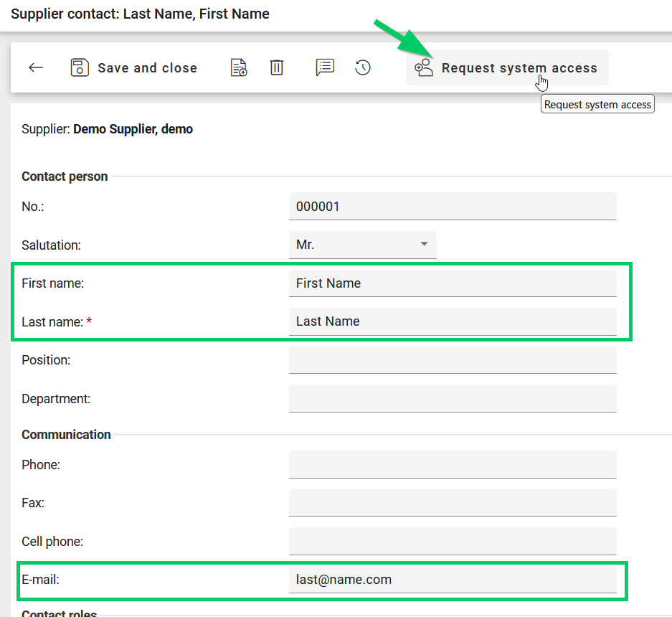Viewport: 672px width, 617px height.
Task: Open the comments icon in toolbar
Action: pos(325,67)
